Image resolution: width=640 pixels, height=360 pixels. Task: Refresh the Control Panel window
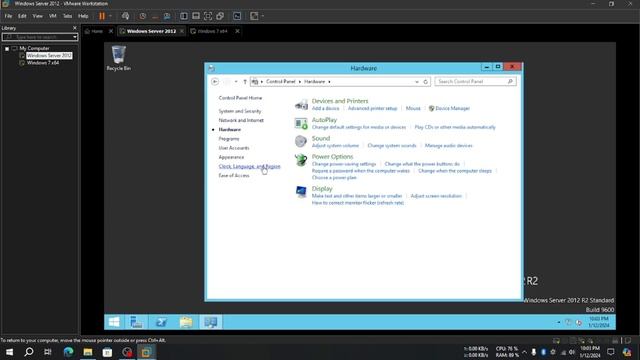click(x=425, y=82)
